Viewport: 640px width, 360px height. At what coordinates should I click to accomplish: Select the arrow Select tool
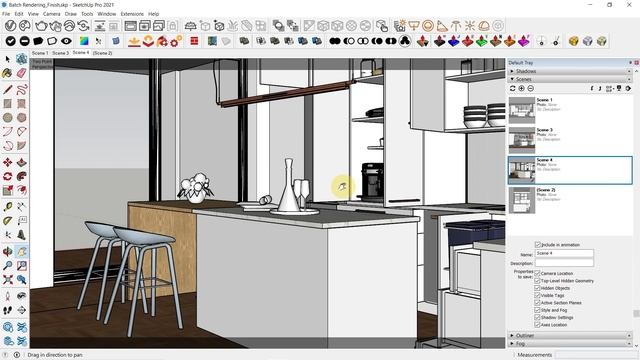point(8,60)
